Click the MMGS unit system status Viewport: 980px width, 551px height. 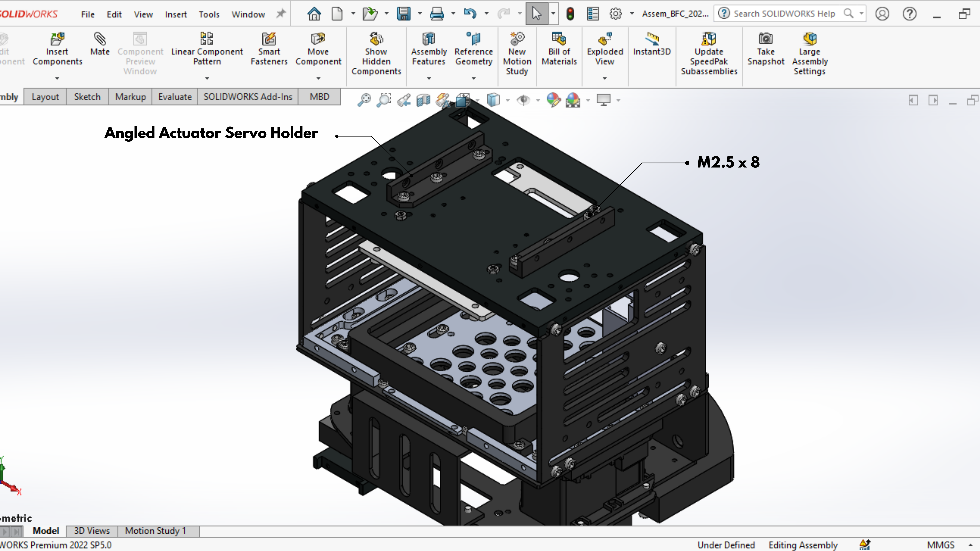(x=941, y=545)
